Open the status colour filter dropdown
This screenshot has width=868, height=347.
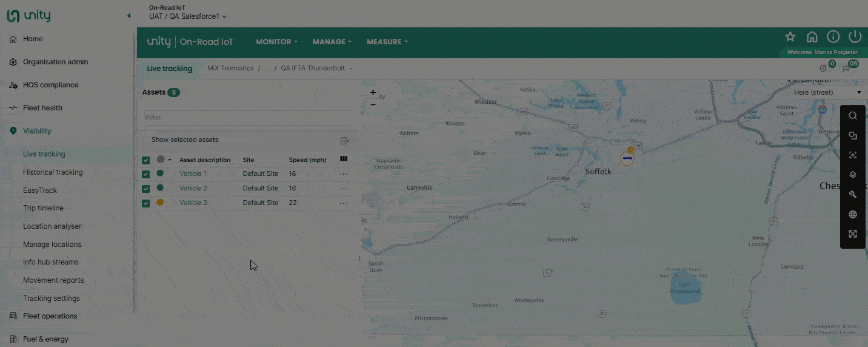[164, 160]
